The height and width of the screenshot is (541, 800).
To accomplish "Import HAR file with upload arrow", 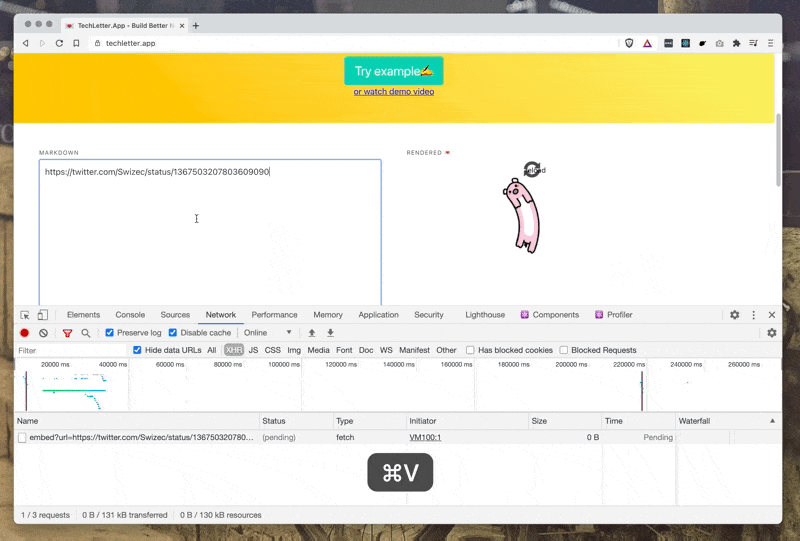I will click(312, 333).
